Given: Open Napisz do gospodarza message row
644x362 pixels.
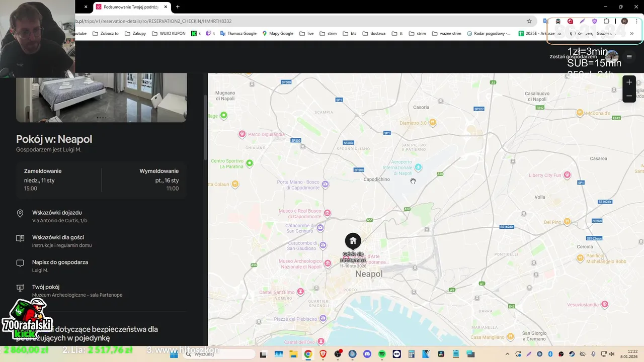Looking at the screenshot, I should pyautogui.click(x=101, y=266).
